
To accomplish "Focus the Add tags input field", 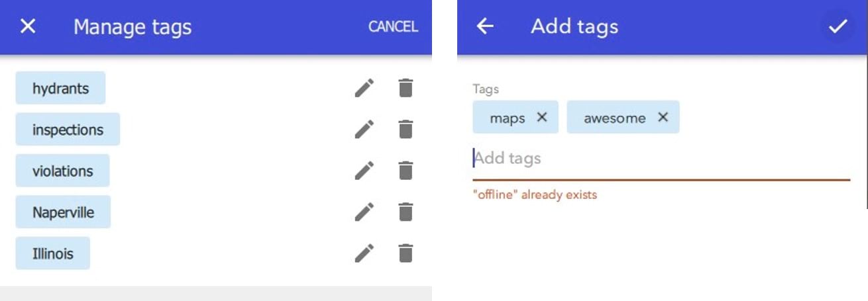I will tap(660, 159).
